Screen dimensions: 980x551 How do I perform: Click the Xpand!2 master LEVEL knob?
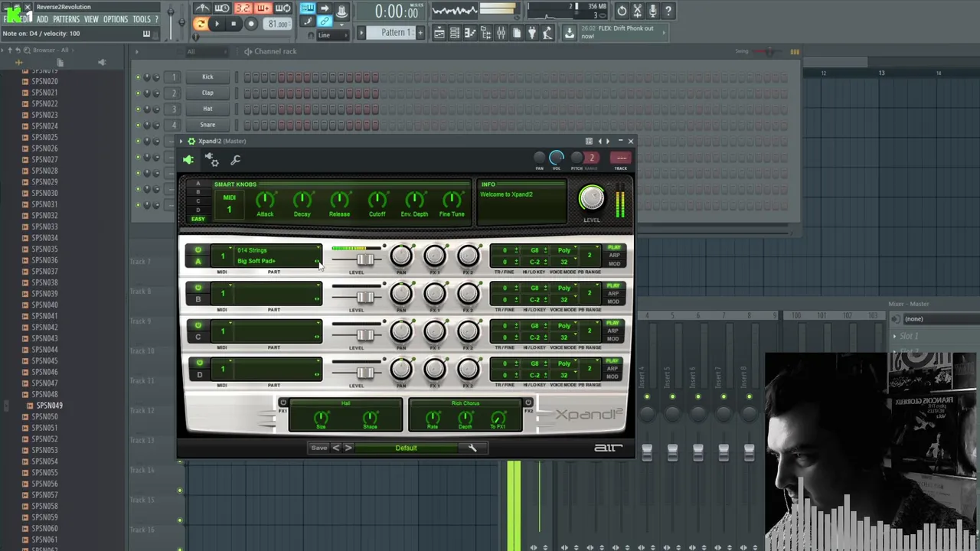click(x=591, y=199)
